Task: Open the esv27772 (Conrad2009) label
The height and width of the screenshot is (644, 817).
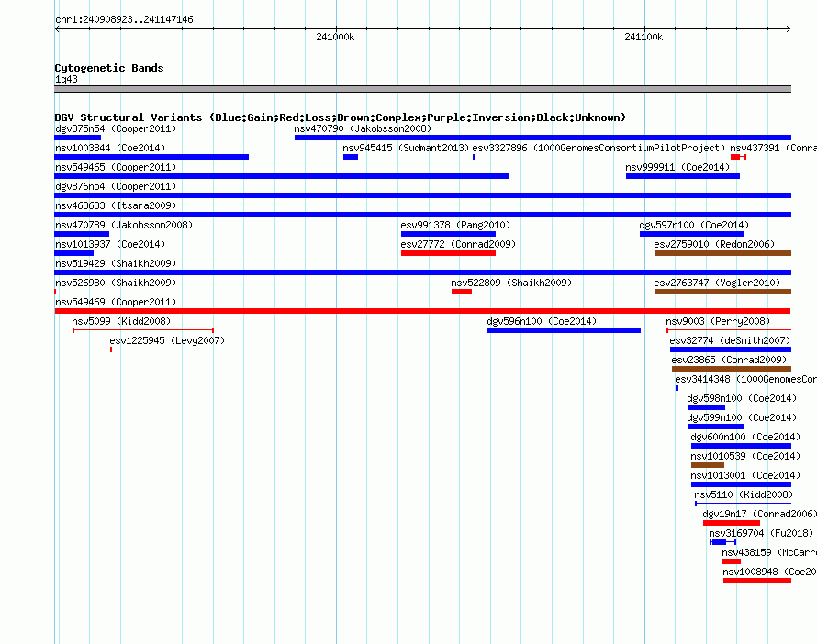Action: point(458,244)
